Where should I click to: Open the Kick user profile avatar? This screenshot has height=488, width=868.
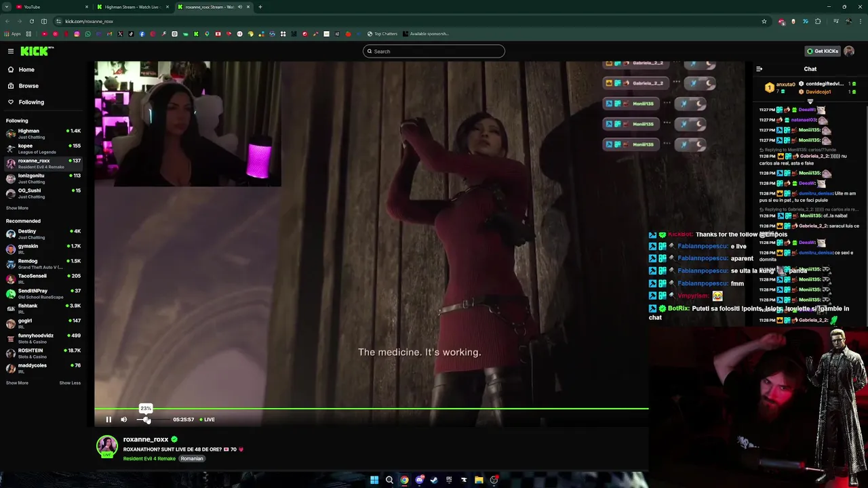[x=849, y=51]
